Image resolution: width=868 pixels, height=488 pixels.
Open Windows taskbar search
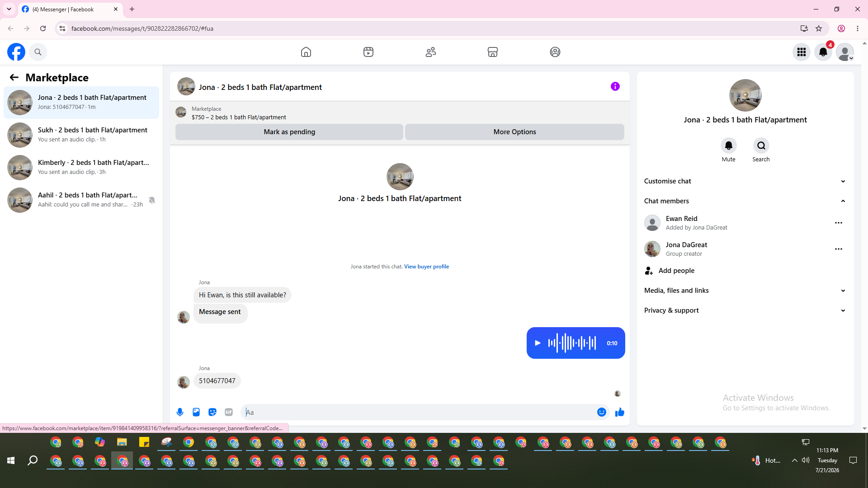33,460
